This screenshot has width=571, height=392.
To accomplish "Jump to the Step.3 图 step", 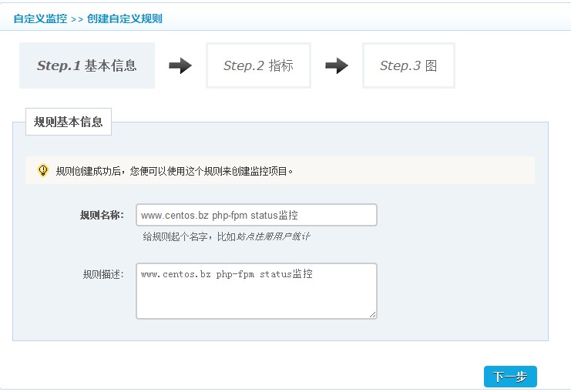I will [x=408, y=66].
